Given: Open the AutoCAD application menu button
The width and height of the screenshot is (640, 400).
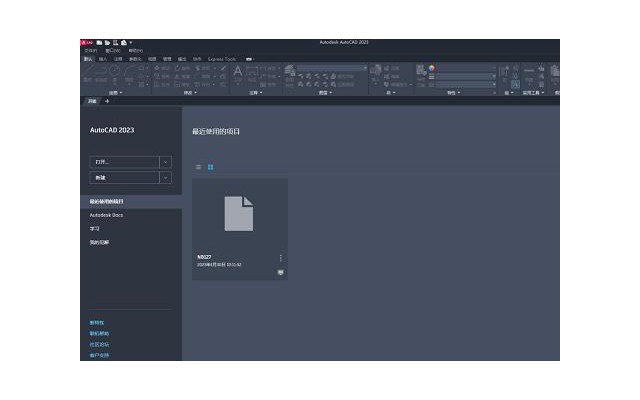Looking at the screenshot, I should (x=87, y=42).
